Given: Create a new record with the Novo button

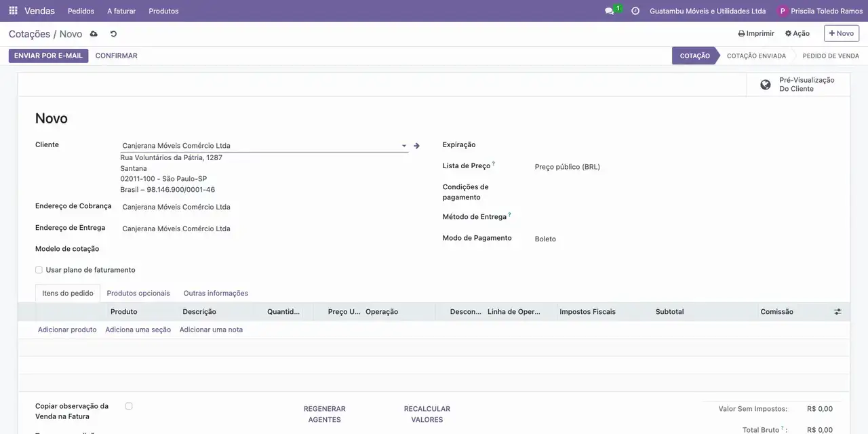Looking at the screenshot, I should click(x=842, y=33).
